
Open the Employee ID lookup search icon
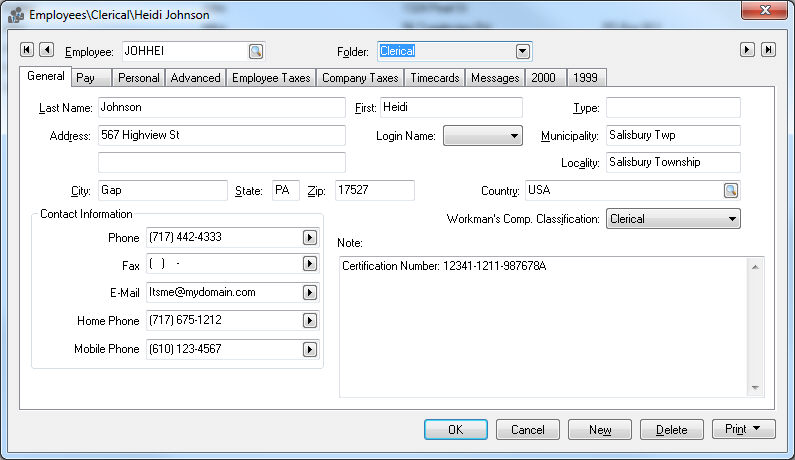[x=255, y=51]
